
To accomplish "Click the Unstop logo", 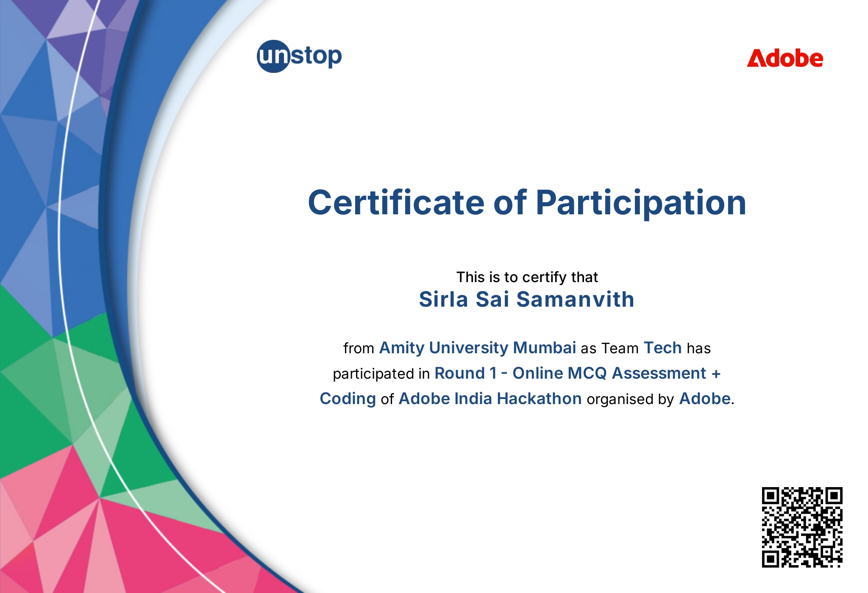I will (x=299, y=56).
